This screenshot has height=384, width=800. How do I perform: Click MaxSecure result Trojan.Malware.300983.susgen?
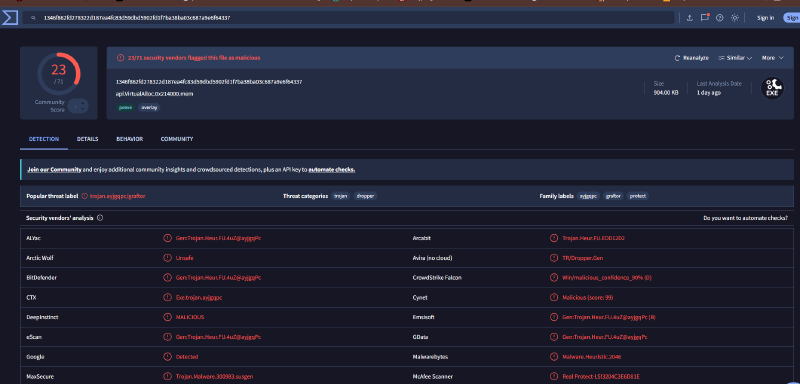pyautogui.click(x=214, y=377)
